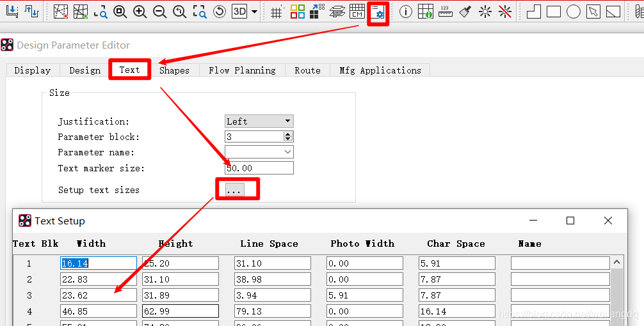Image resolution: width=644 pixels, height=326 pixels.
Task: Click the Unrats All icon with red dot
Action: [61, 12]
